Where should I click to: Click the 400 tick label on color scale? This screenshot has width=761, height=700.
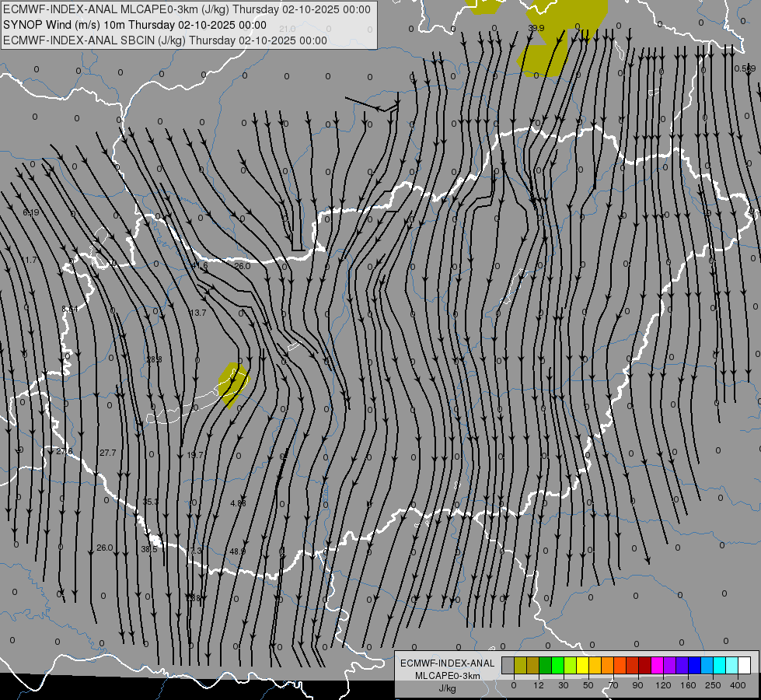tap(738, 685)
